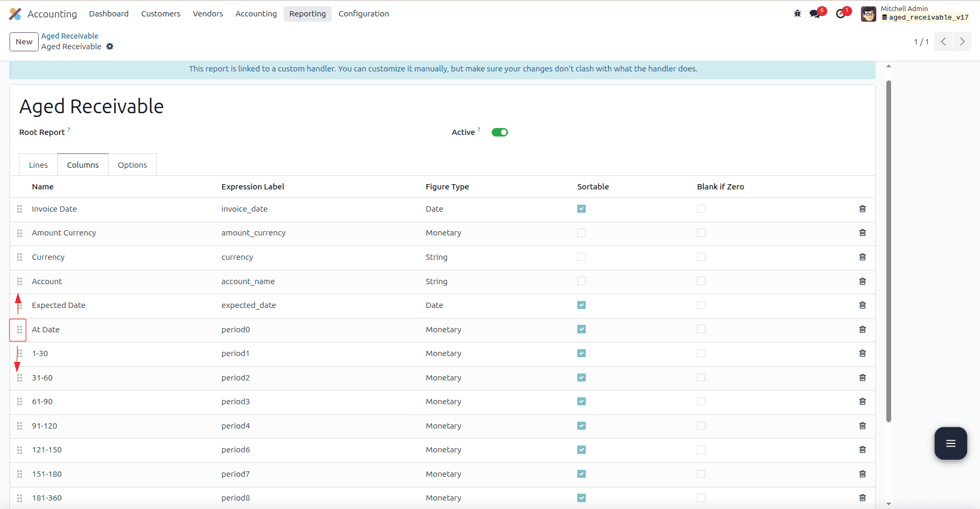Image resolution: width=980 pixels, height=509 pixels.
Task: Click the vertical scrollbar thumb
Action: click(888, 251)
